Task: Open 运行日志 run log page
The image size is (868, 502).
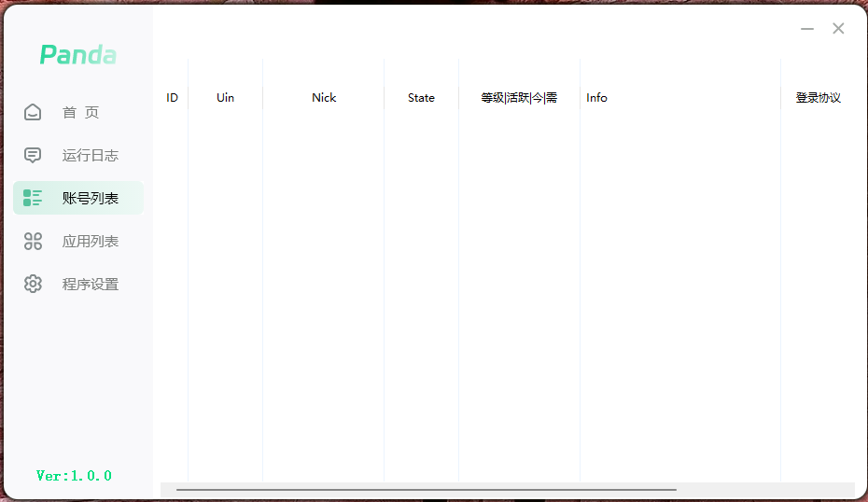Action: (90, 156)
